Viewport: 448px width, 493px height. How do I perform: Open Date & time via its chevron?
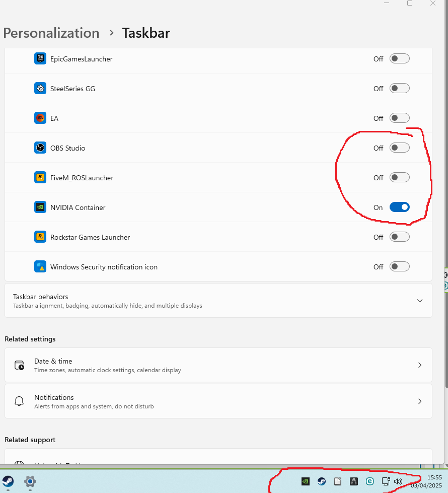pyautogui.click(x=420, y=365)
